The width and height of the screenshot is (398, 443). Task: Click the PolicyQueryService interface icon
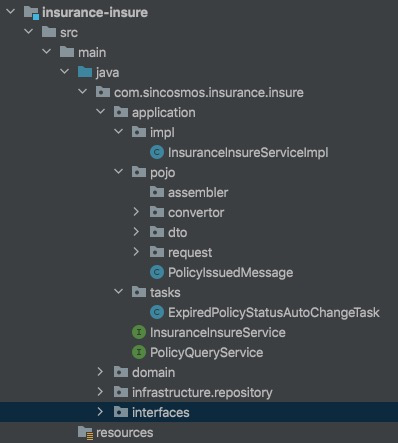[x=139, y=352]
